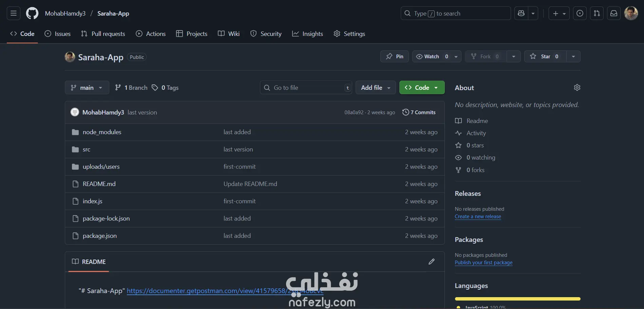Click the MohabHamdy3 owner link in breadcrumb
Image resolution: width=644 pixels, height=309 pixels.
pos(65,13)
